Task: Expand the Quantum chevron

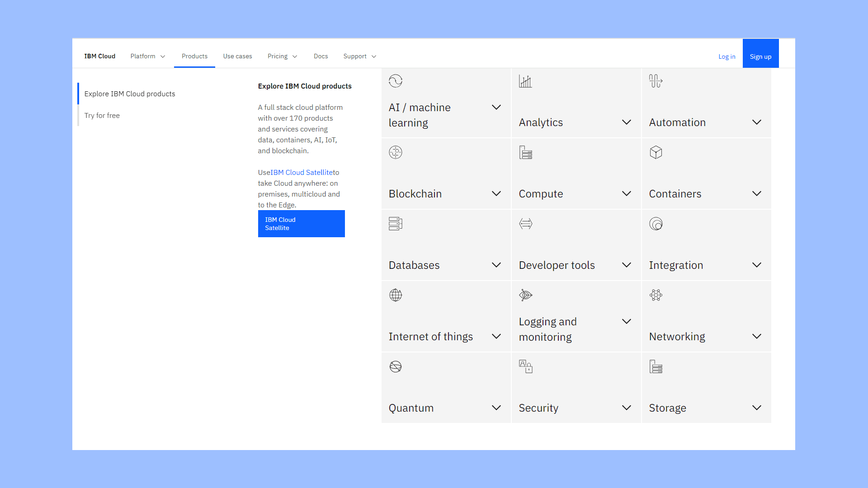Action: pyautogui.click(x=496, y=408)
